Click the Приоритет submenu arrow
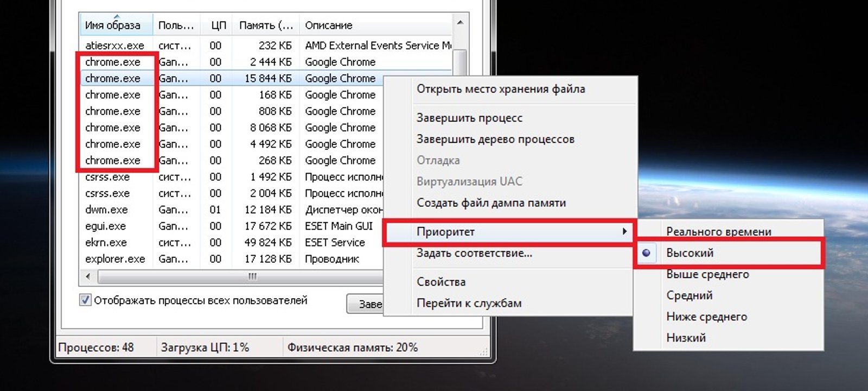 625,231
